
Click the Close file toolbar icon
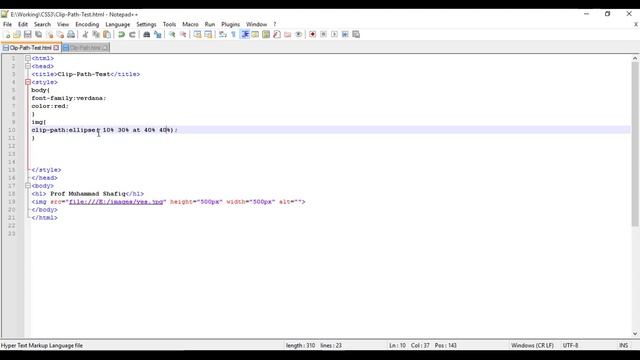[49, 35]
